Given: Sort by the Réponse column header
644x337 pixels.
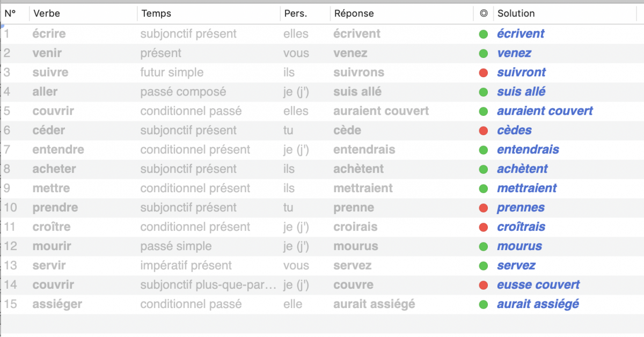Looking at the screenshot, I should (x=354, y=13).
